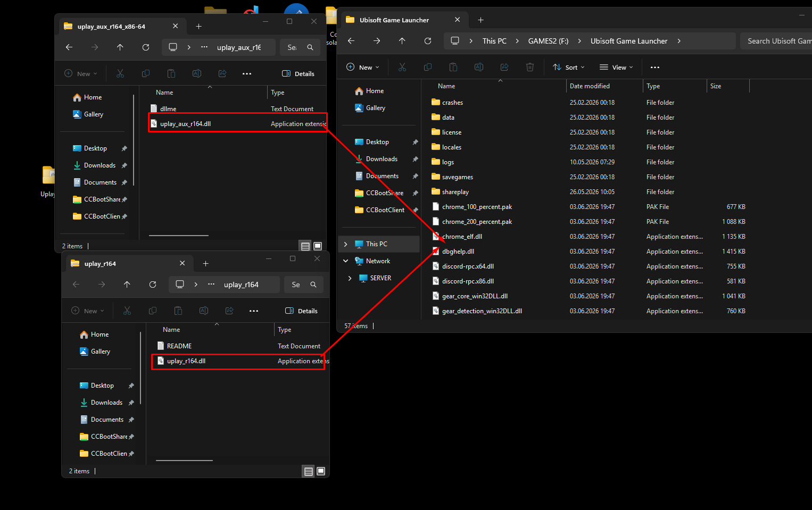Click GAMES2 (F:) breadcrumb in address bar
The image size is (812, 510).
(x=548, y=41)
